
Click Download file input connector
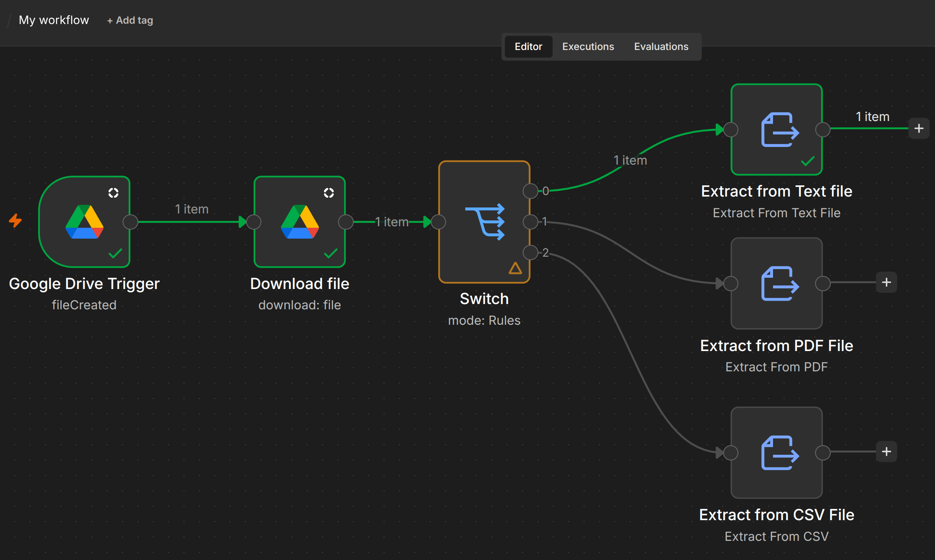pyautogui.click(x=254, y=222)
